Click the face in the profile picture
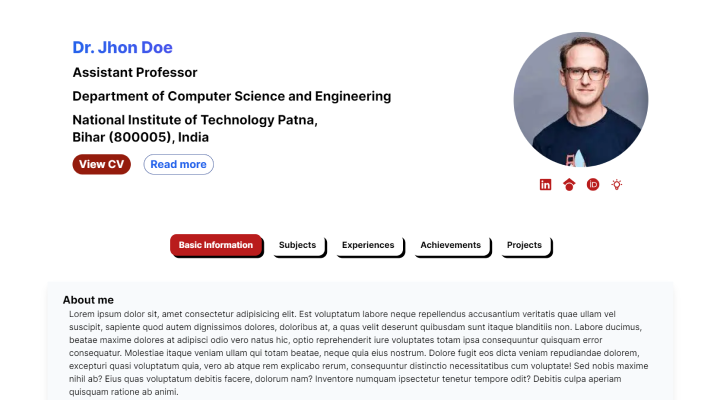 [584, 75]
